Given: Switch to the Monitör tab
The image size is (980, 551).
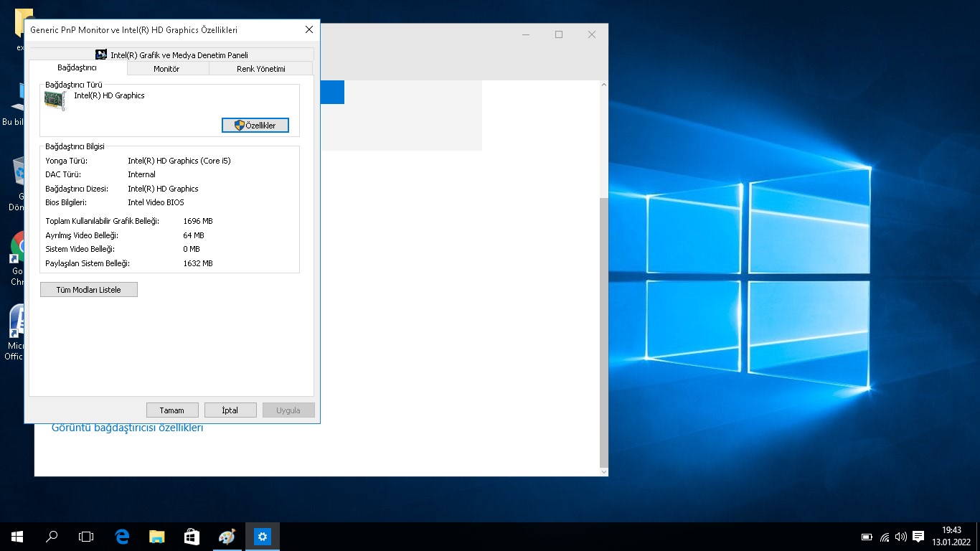Looking at the screenshot, I should (x=167, y=69).
